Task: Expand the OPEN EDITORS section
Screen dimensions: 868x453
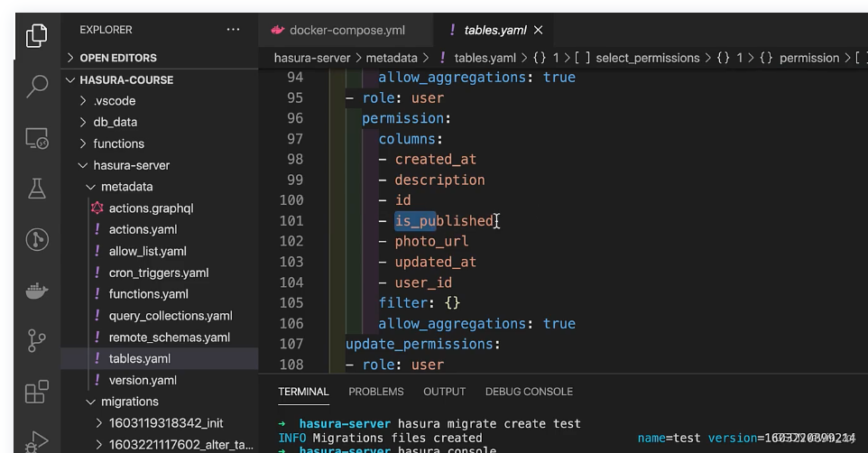Action: click(118, 58)
